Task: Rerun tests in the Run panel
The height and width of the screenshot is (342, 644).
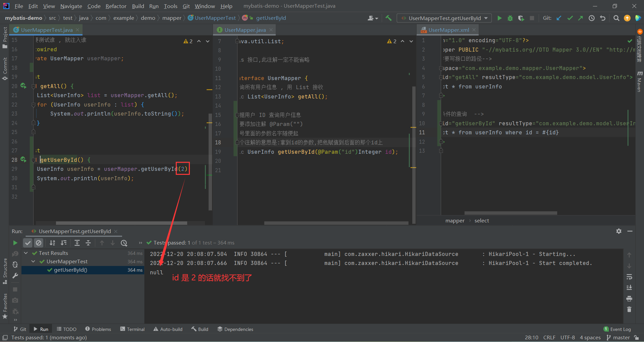Action: (x=15, y=243)
